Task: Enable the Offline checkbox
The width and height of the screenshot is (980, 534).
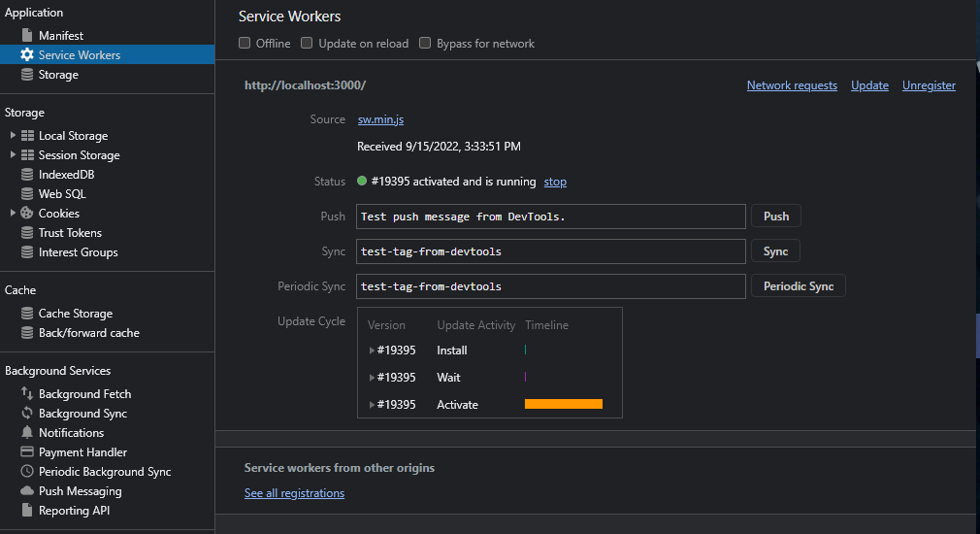Action: point(245,44)
